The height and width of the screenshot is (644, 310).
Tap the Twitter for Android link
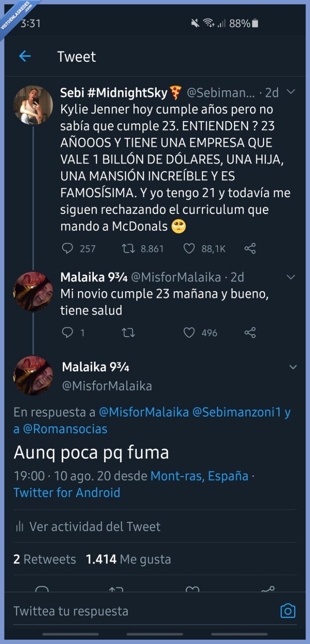(x=67, y=493)
